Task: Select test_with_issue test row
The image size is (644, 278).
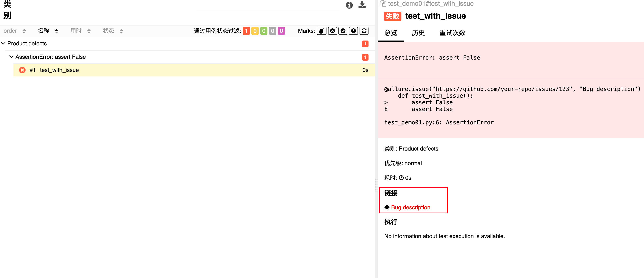Action: [59, 70]
